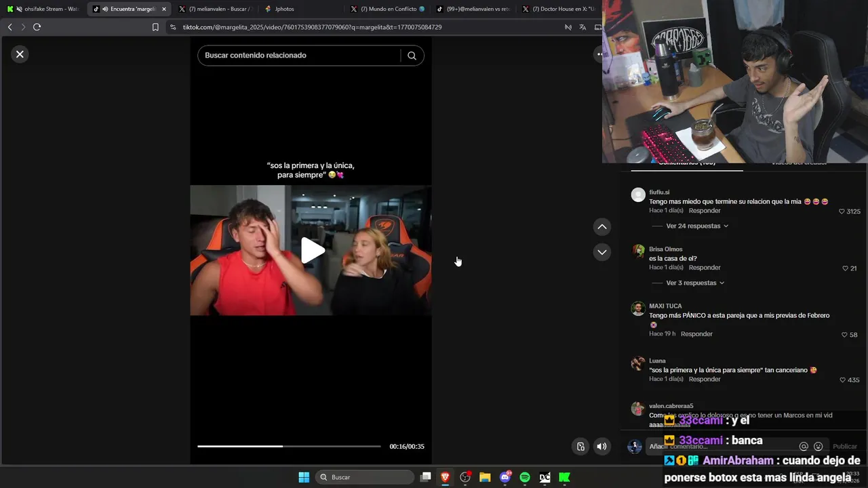Like fiufiu.si comment with 3125 likes
The height and width of the screenshot is (488, 868).
point(842,211)
